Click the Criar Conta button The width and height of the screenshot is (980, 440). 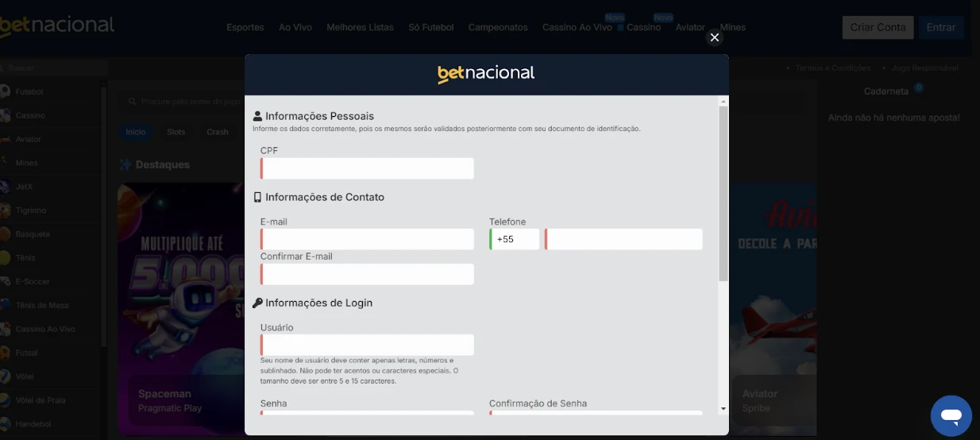tap(878, 27)
